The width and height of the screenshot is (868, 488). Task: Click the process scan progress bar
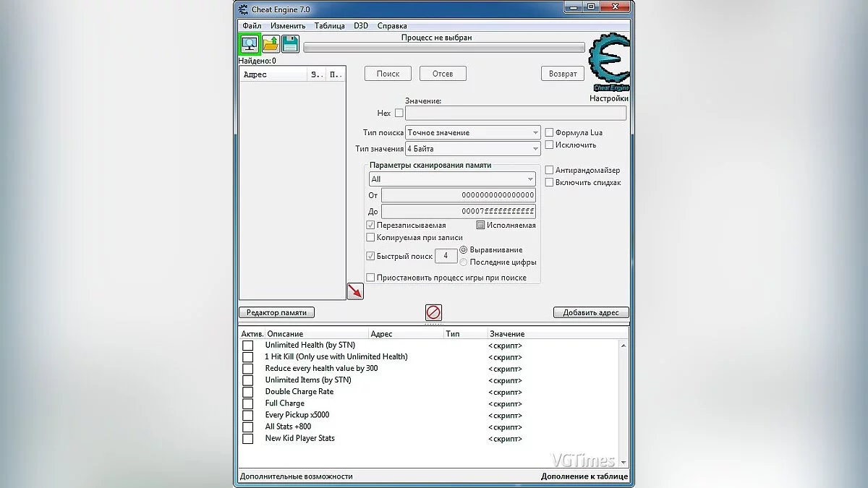coord(443,48)
